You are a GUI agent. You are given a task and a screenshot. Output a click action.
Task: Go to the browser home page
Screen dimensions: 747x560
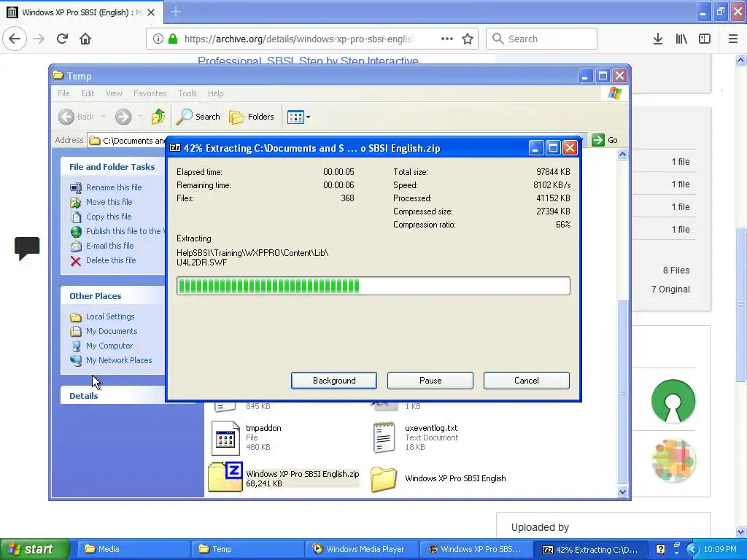[x=85, y=39]
